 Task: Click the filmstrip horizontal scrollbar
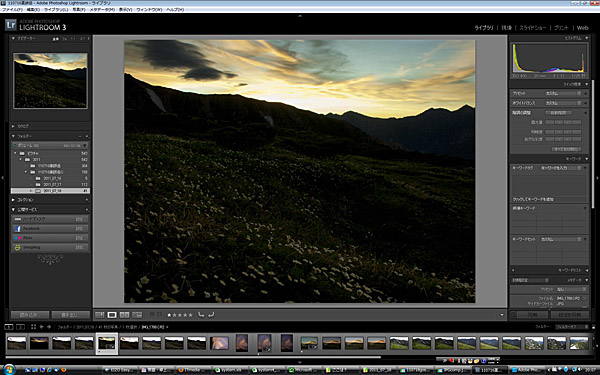(x=193, y=357)
